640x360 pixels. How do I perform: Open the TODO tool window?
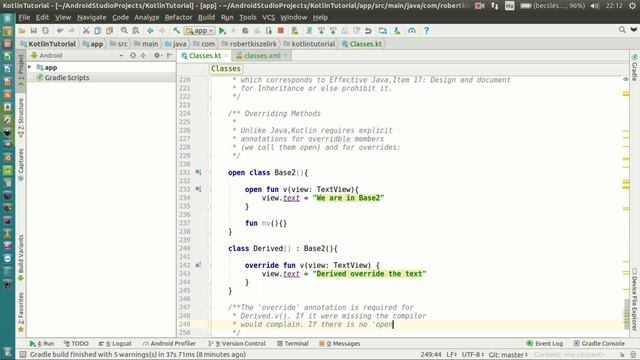[x=76, y=344]
